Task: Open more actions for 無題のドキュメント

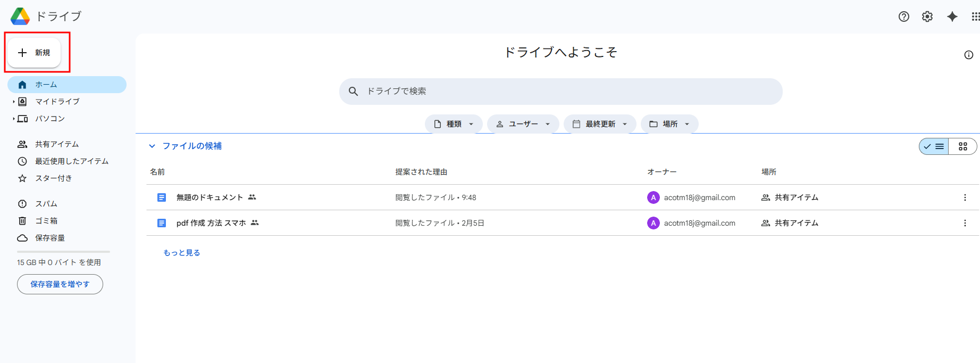Action: coord(965,197)
